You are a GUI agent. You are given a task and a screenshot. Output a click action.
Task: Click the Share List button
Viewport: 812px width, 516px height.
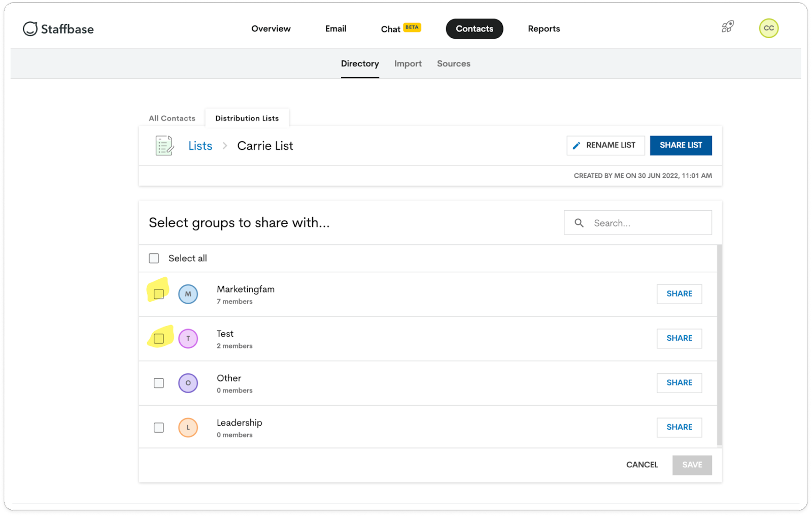[x=681, y=146]
